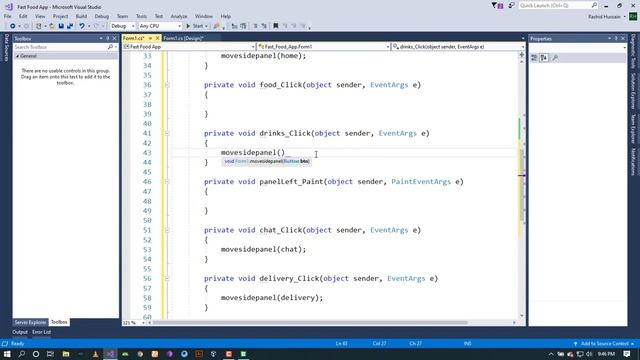This screenshot has height=360, width=640.
Task: Collapse the delivery_Click method outline
Action: pyautogui.click(x=167, y=278)
